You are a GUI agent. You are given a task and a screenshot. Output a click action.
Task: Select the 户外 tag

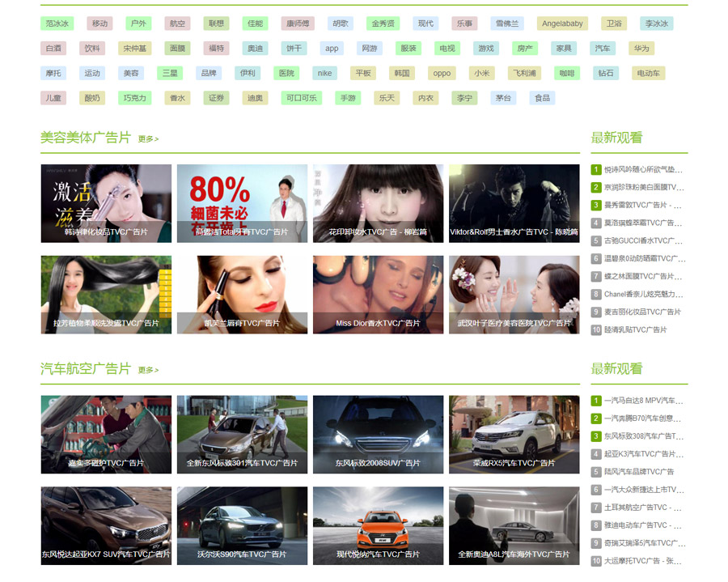pos(138,23)
